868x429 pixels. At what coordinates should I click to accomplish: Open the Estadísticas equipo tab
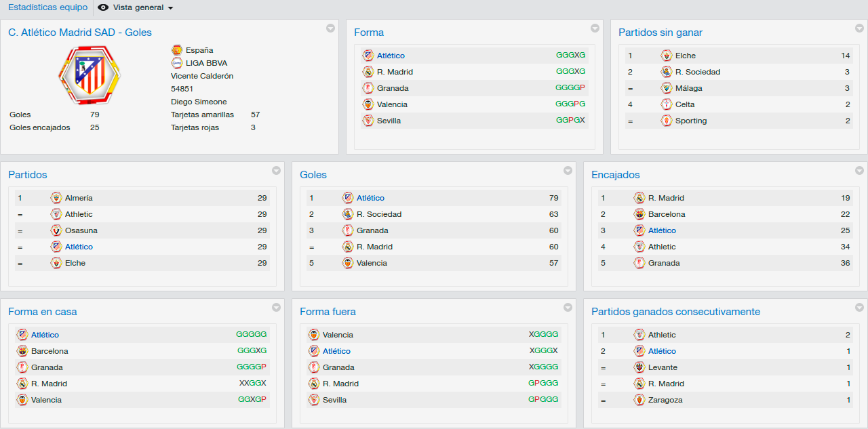tap(47, 7)
